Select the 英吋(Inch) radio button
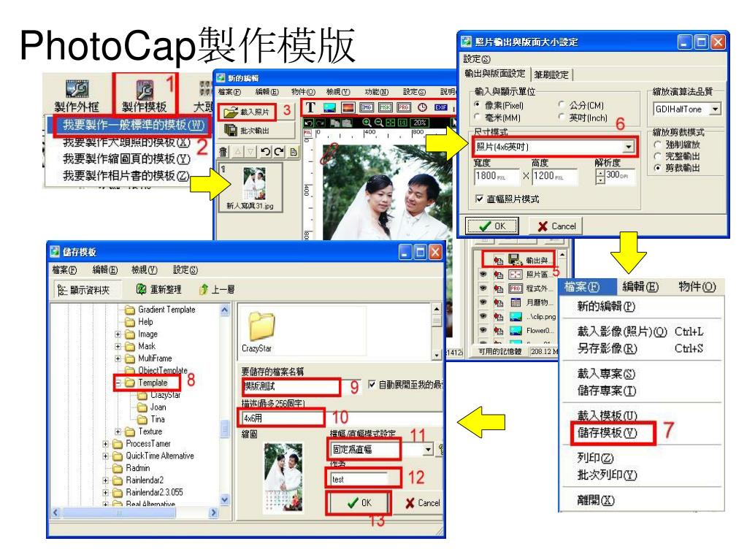The height and width of the screenshot is (560, 747). pyautogui.click(x=562, y=116)
